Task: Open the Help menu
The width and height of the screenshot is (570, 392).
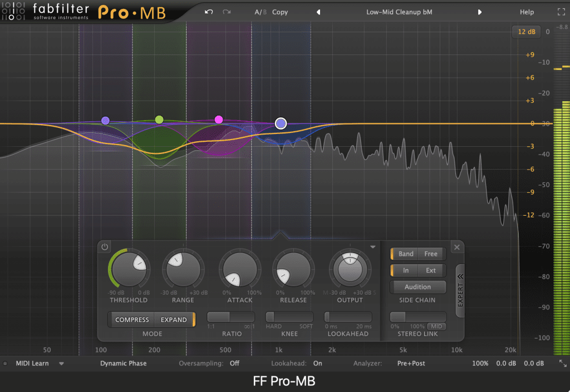Action: [527, 12]
